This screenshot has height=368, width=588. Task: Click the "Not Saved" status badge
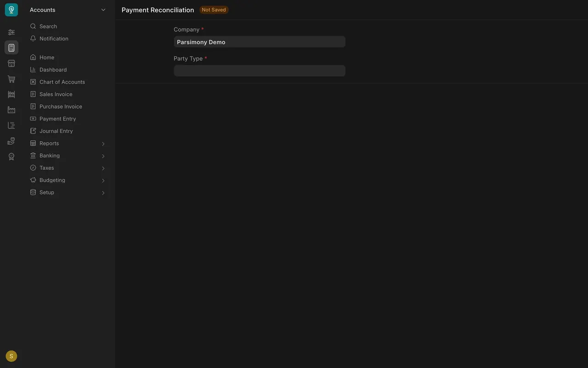(214, 10)
